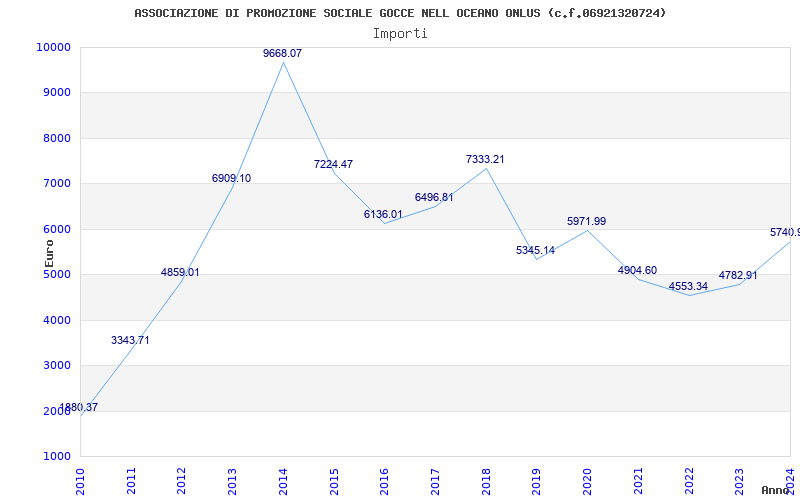Click the 3343.71 data label

(x=130, y=340)
